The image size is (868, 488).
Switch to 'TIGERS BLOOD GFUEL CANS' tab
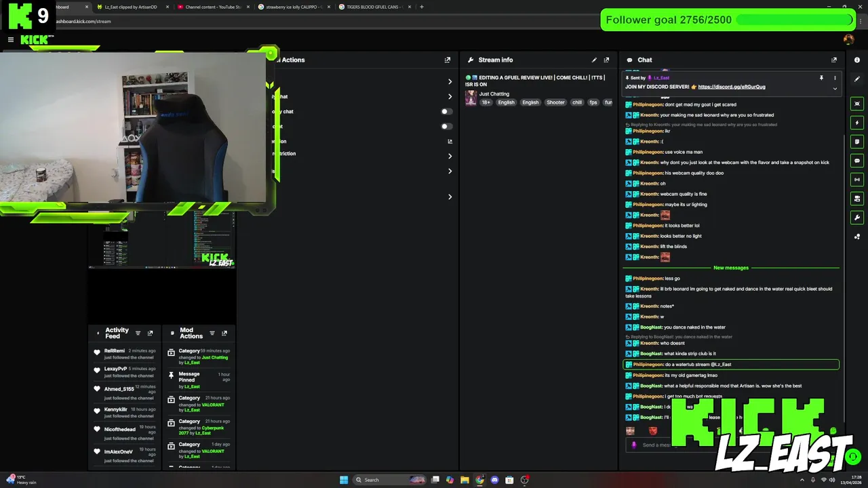click(x=374, y=7)
